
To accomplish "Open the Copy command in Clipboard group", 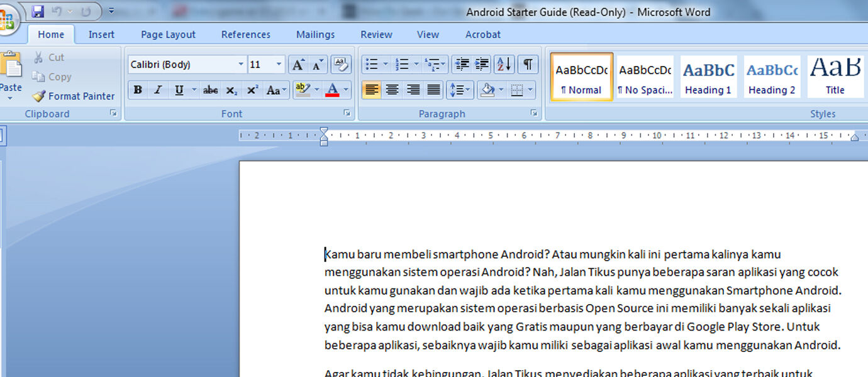I will (x=52, y=77).
